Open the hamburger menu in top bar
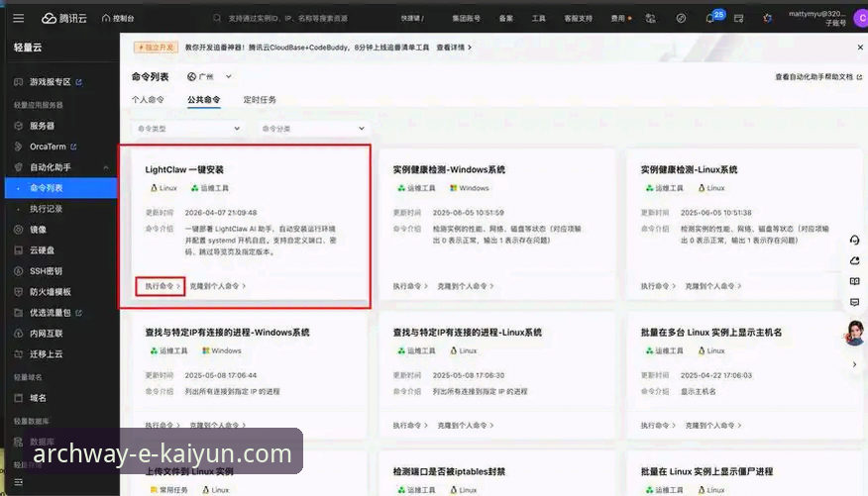 (18, 18)
